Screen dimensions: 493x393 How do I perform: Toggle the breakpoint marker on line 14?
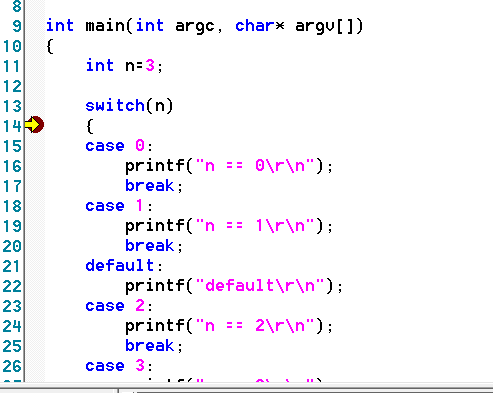click(x=34, y=125)
